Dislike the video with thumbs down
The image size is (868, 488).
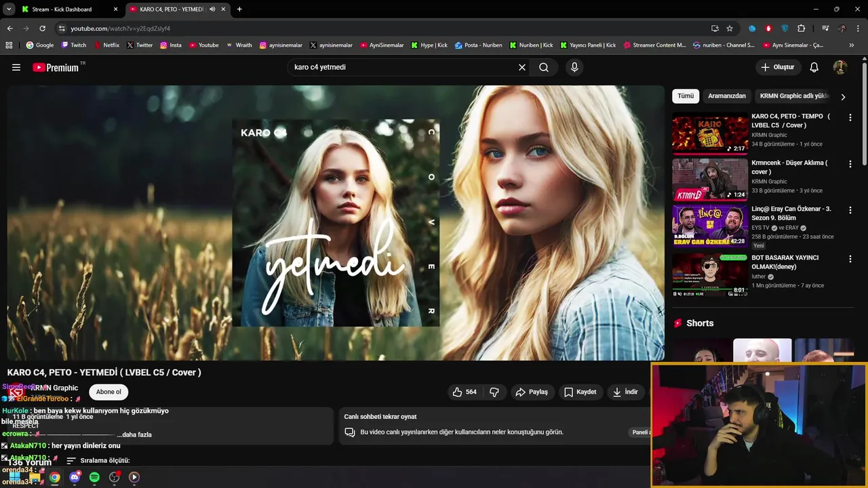click(494, 392)
